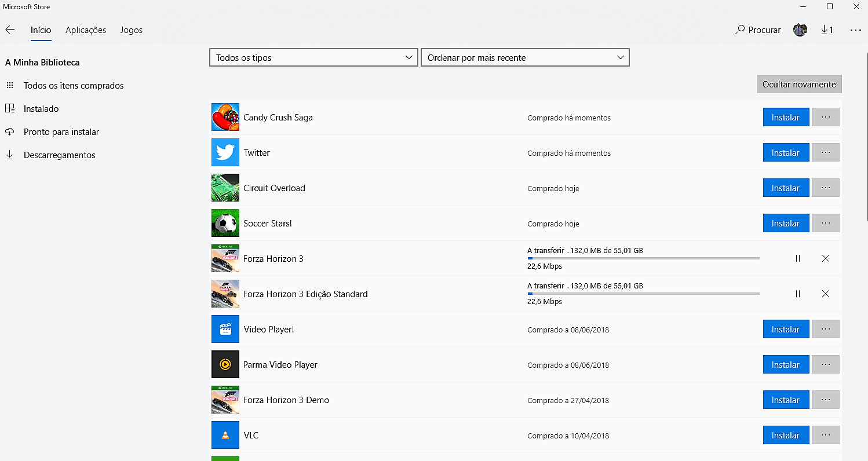Image resolution: width=868 pixels, height=461 pixels.
Task: Open more options for Candy Crush Saga
Action: click(x=826, y=117)
